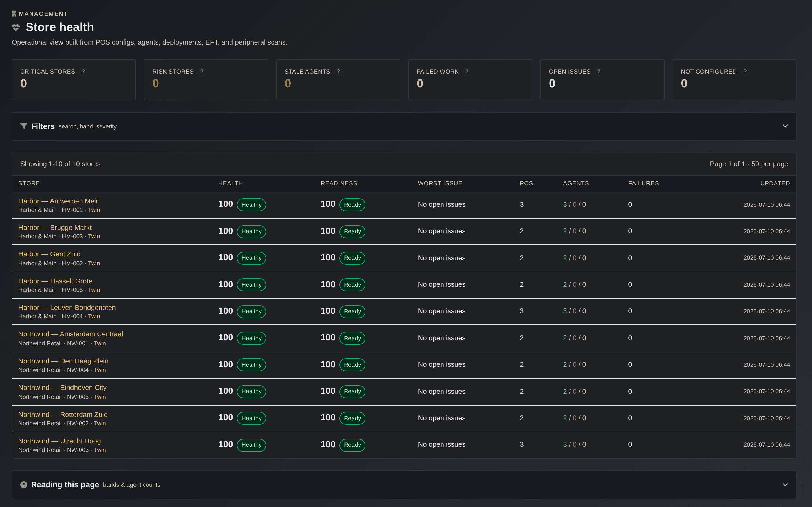Image resolution: width=812 pixels, height=507 pixels.
Task: Click the Healthy badge for Gent Zuid
Action: pos(251,258)
